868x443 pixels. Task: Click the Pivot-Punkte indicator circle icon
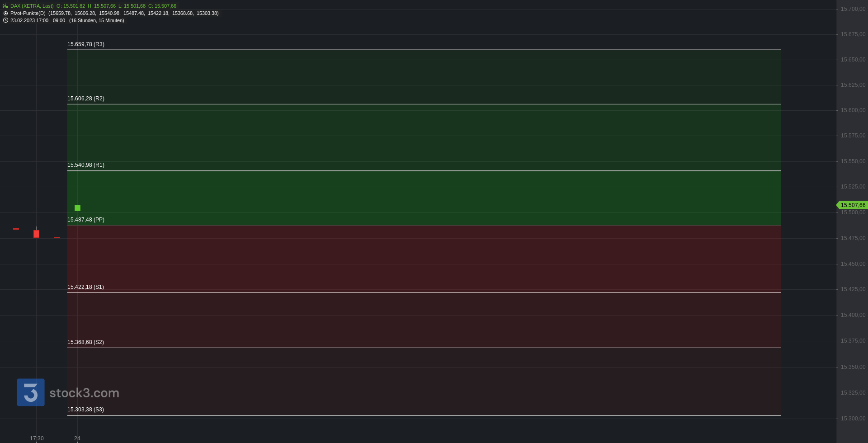coord(5,13)
